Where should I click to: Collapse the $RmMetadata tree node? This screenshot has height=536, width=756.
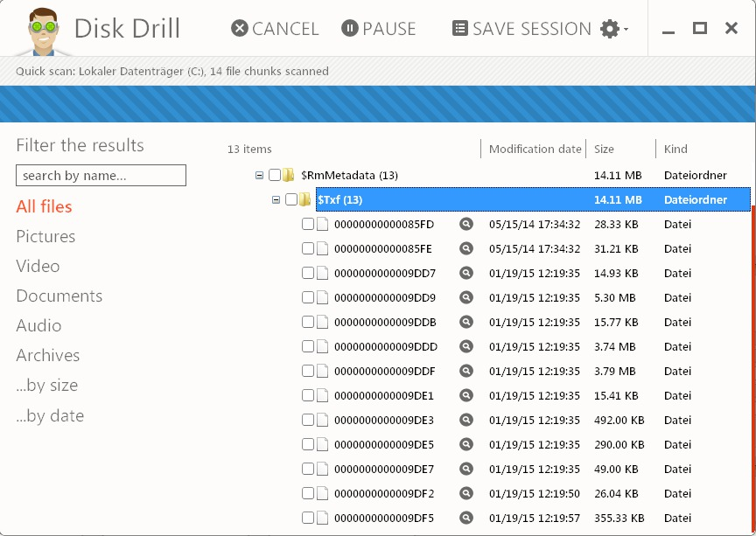click(259, 176)
